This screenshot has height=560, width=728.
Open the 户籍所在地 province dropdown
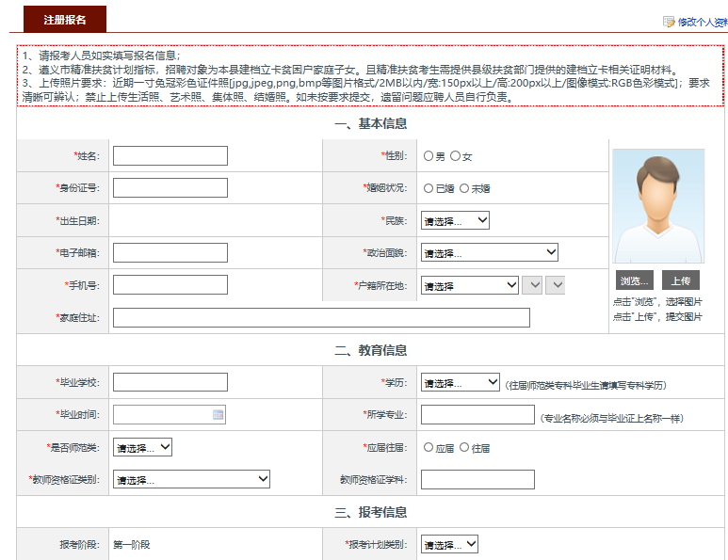pyautogui.click(x=469, y=285)
